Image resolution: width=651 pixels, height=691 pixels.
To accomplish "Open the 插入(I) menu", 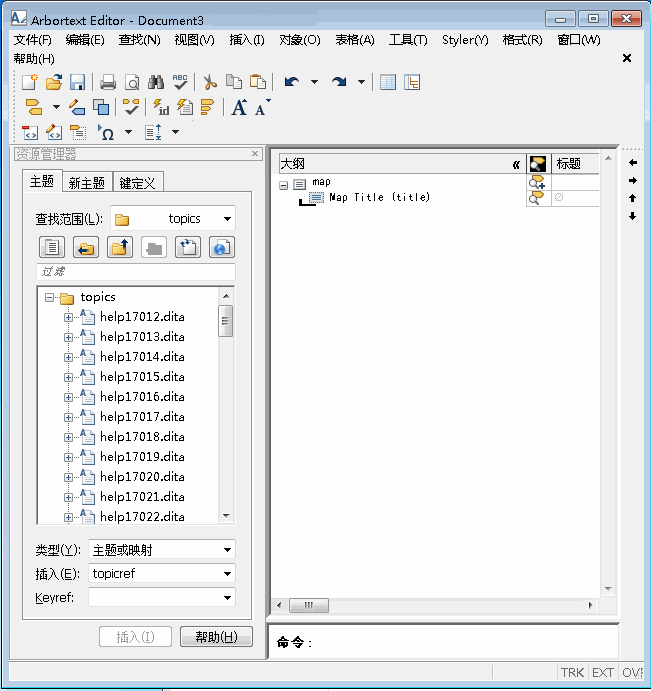I will tap(247, 40).
